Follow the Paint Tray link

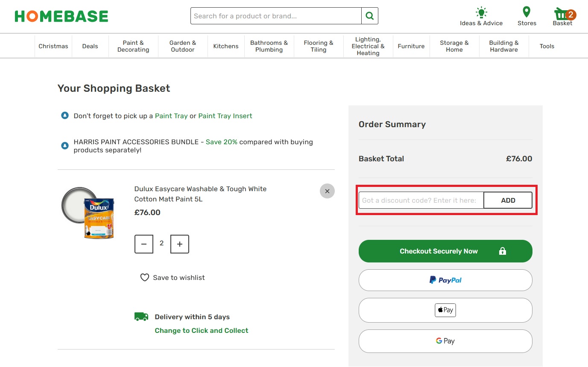click(171, 116)
